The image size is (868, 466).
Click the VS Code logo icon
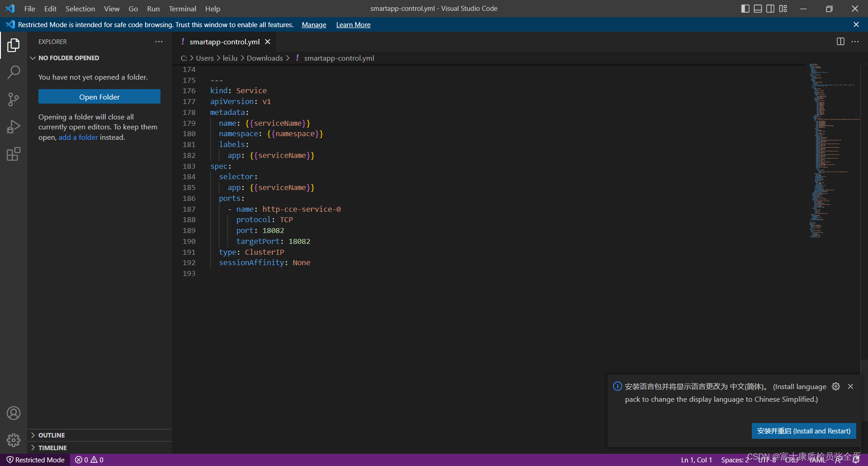point(10,9)
